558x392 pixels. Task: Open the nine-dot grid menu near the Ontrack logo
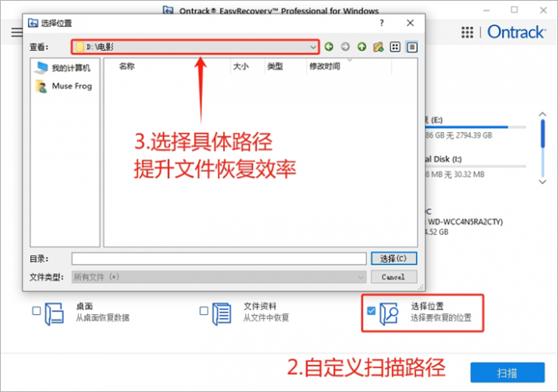tap(467, 32)
